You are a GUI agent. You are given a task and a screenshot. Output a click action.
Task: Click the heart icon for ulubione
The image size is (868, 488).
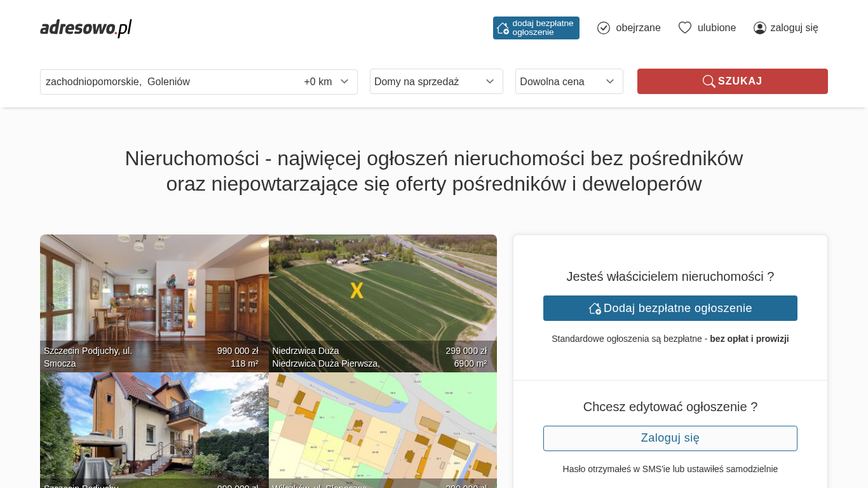pyautogui.click(x=685, y=28)
